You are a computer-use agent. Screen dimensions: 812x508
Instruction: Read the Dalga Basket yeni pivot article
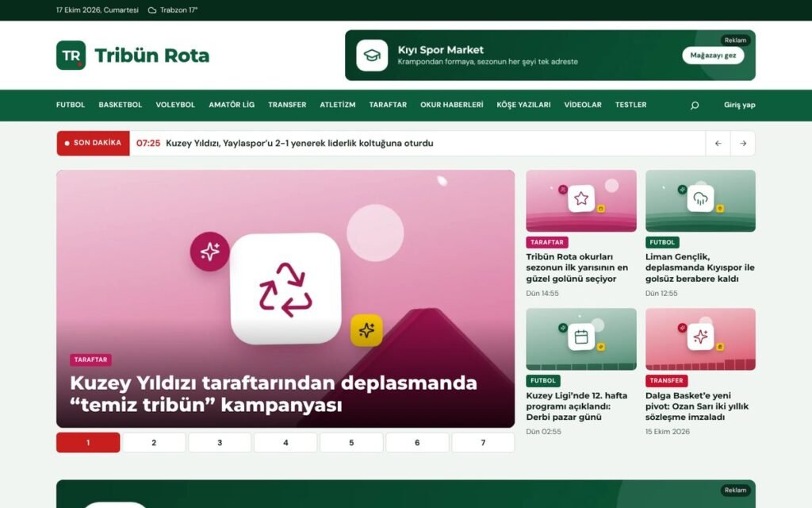pos(696,406)
